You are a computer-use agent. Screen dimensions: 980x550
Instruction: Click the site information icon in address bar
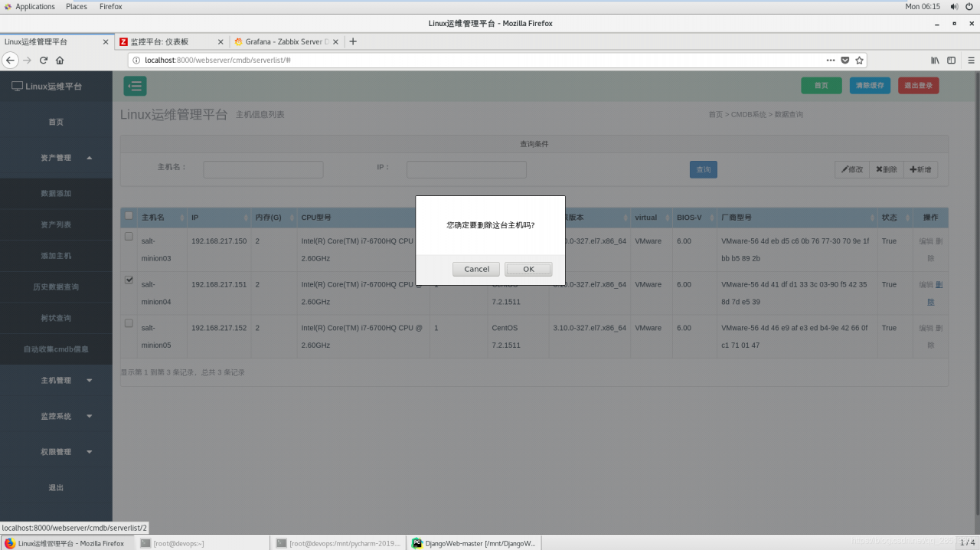(x=136, y=60)
